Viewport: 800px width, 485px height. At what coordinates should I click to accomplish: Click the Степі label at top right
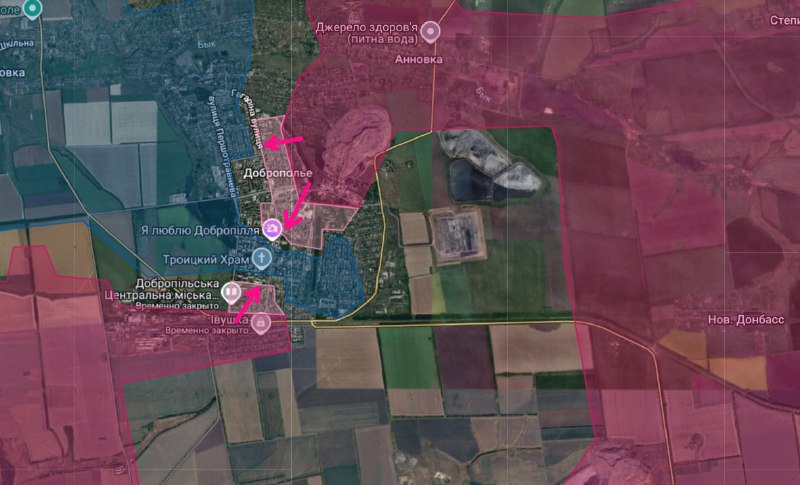pos(785,20)
